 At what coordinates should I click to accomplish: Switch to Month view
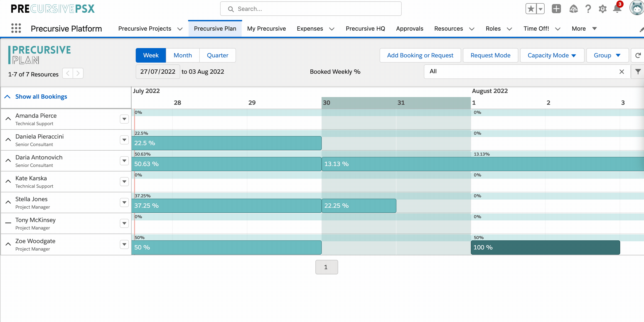click(182, 55)
